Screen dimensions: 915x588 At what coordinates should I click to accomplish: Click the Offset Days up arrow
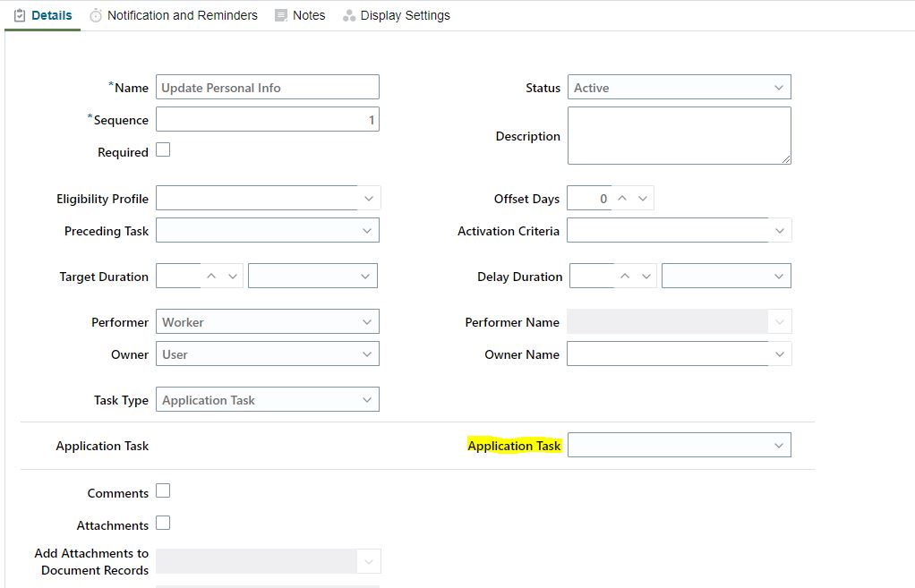[x=620, y=198]
